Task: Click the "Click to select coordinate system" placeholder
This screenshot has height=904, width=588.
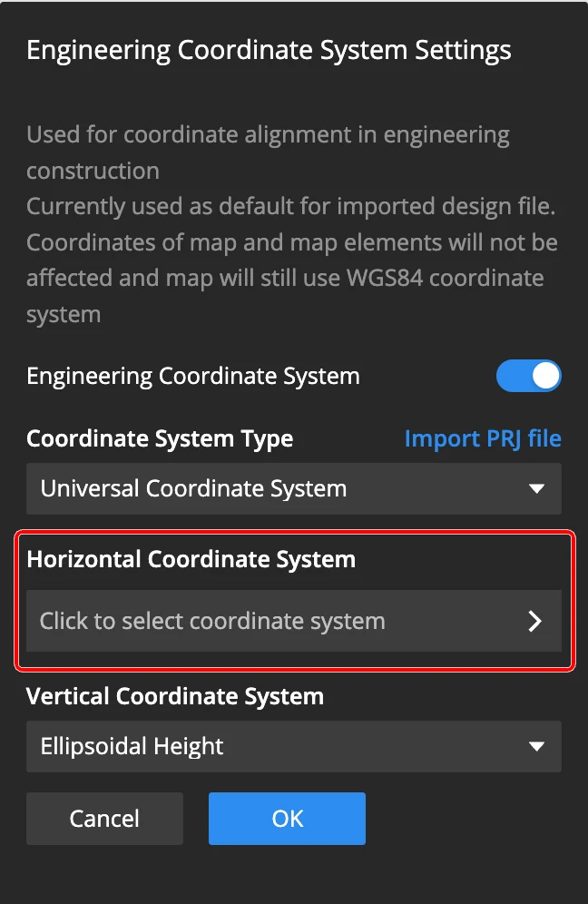Action: 212,621
